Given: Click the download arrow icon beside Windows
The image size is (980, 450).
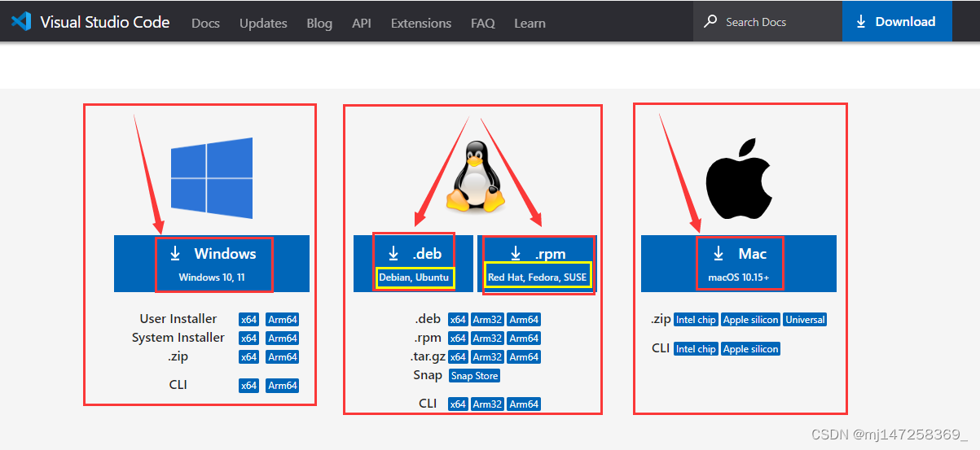Looking at the screenshot, I should click(x=175, y=254).
